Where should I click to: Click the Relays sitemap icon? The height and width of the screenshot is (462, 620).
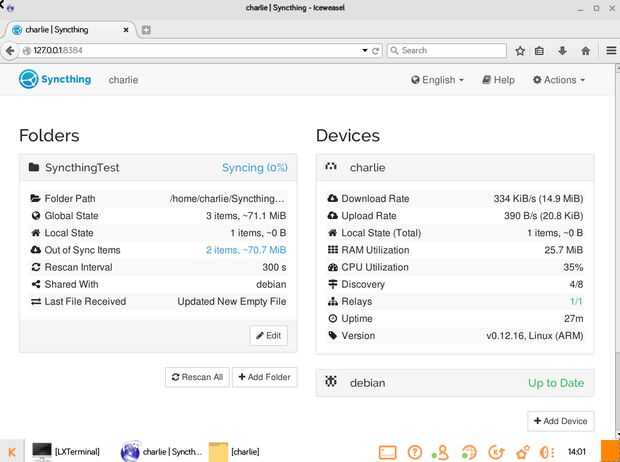[x=333, y=301]
